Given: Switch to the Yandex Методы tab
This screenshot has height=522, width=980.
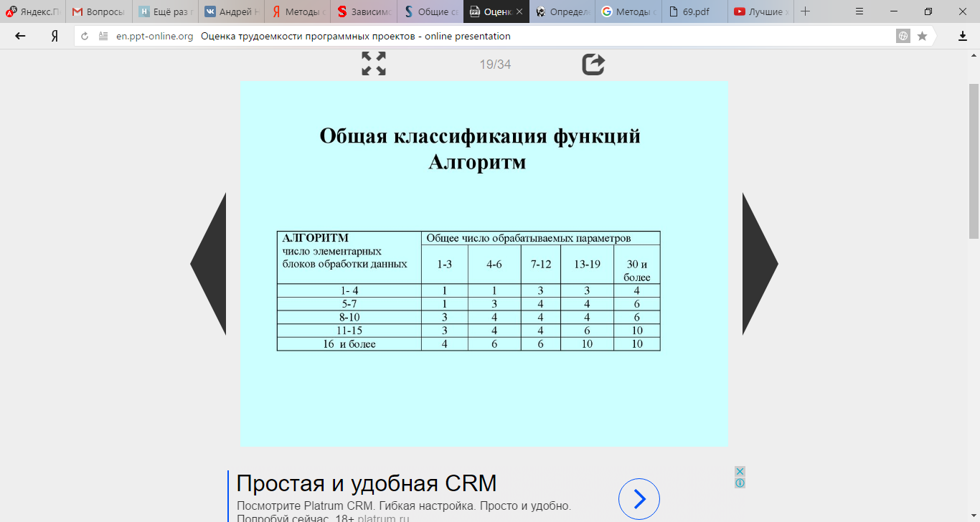Looking at the screenshot, I should [298, 11].
